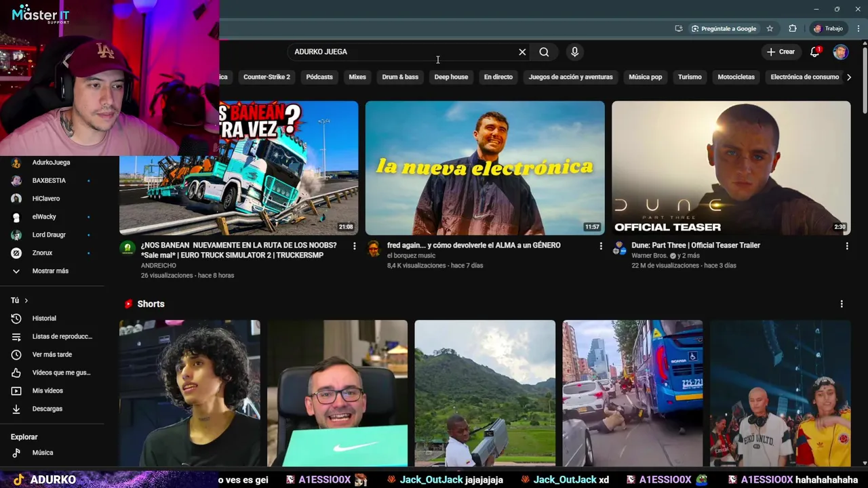Open the Znorux subscription
Viewport: 868px width, 488px height.
[52, 253]
